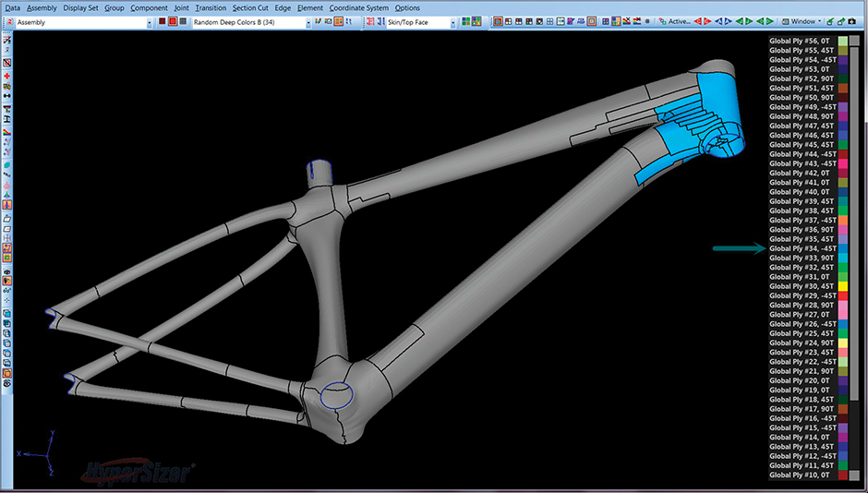
Task: Click the HyperSizer logo icon at the toolbar start
Action: [8, 21]
